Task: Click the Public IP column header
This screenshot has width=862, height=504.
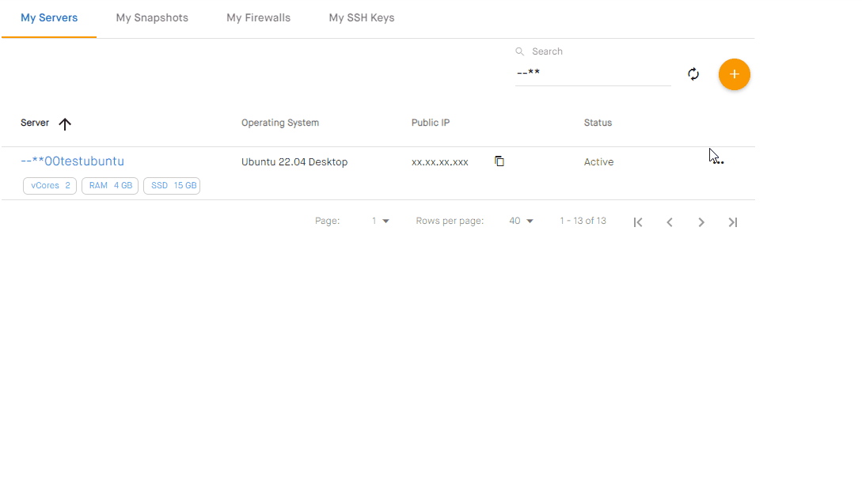Action: click(x=431, y=123)
